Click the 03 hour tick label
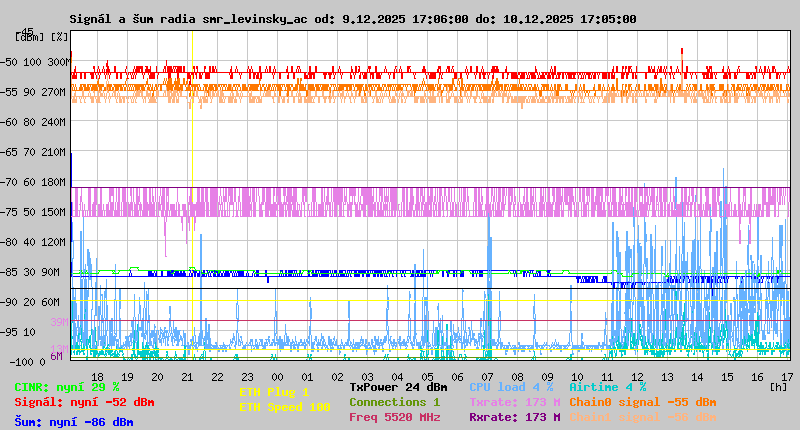The width and height of the screenshot is (800, 430). (367, 377)
